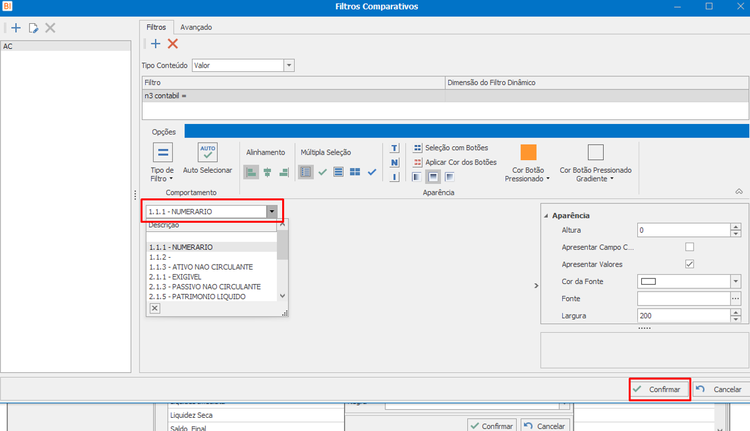Remove the filter with the red X icon
Image resolution: width=750 pixels, height=431 pixels.
pyautogui.click(x=173, y=44)
